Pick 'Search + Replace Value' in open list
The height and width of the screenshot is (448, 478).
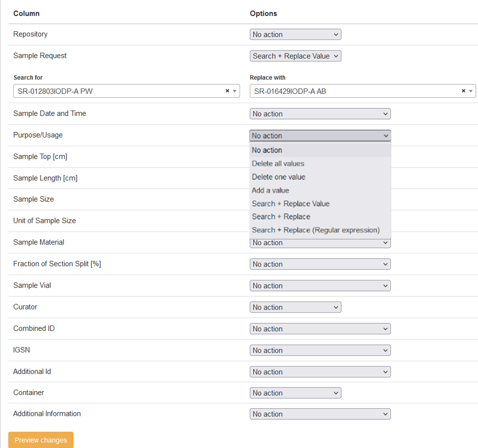point(291,204)
